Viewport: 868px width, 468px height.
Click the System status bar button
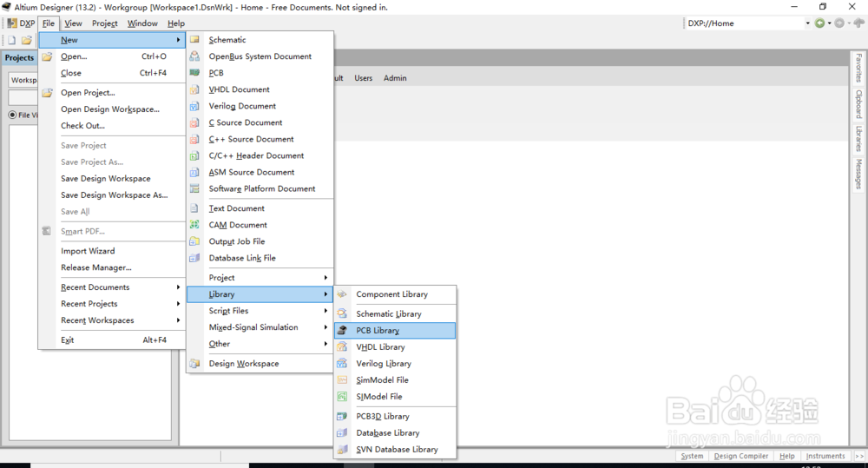(x=692, y=456)
